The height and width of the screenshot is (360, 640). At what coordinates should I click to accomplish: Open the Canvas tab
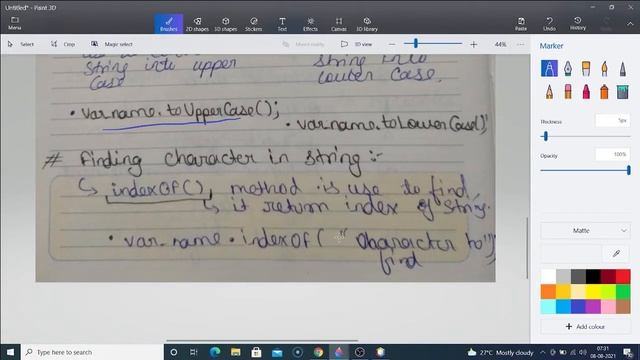pyautogui.click(x=339, y=24)
